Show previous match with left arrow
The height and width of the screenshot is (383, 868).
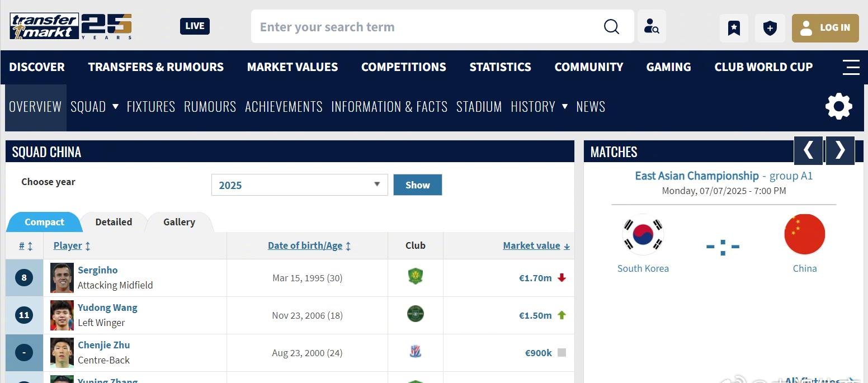(808, 150)
